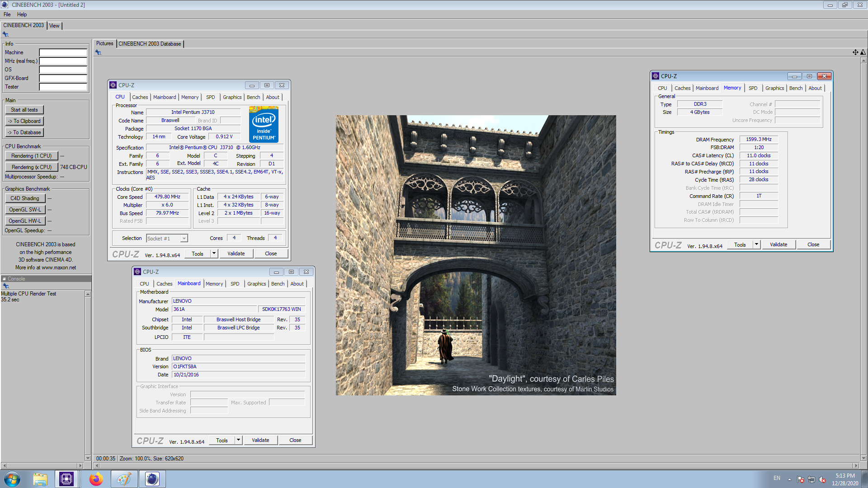
Task: Click CPU-Z title icon in mainboard window
Action: tap(137, 272)
